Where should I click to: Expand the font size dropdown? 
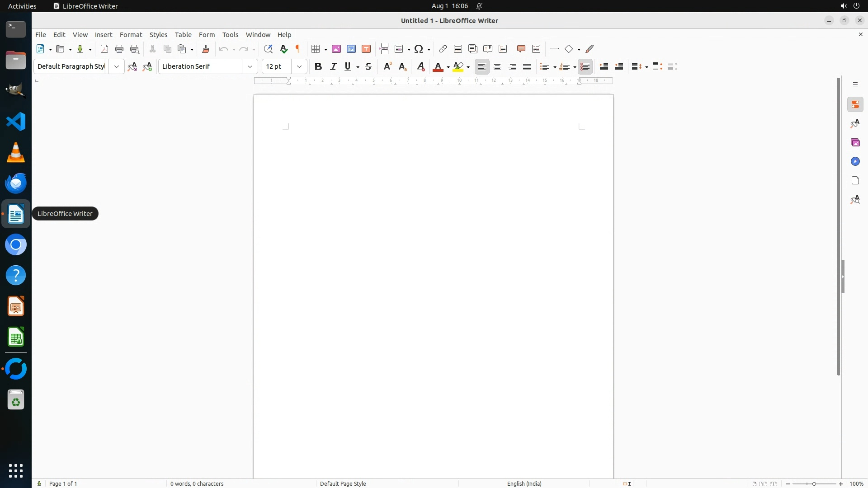pyautogui.click(x=299, y=66)
